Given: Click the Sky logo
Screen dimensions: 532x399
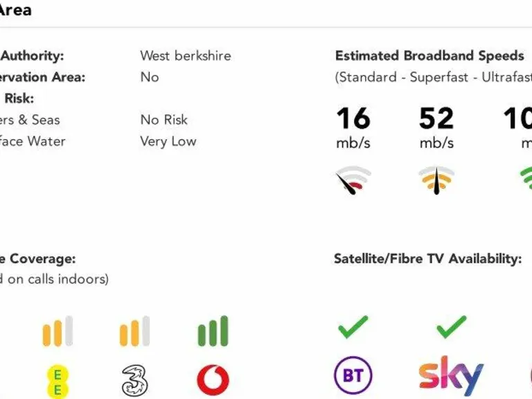Looking at the screenshot, I should (x=451, y=376).
